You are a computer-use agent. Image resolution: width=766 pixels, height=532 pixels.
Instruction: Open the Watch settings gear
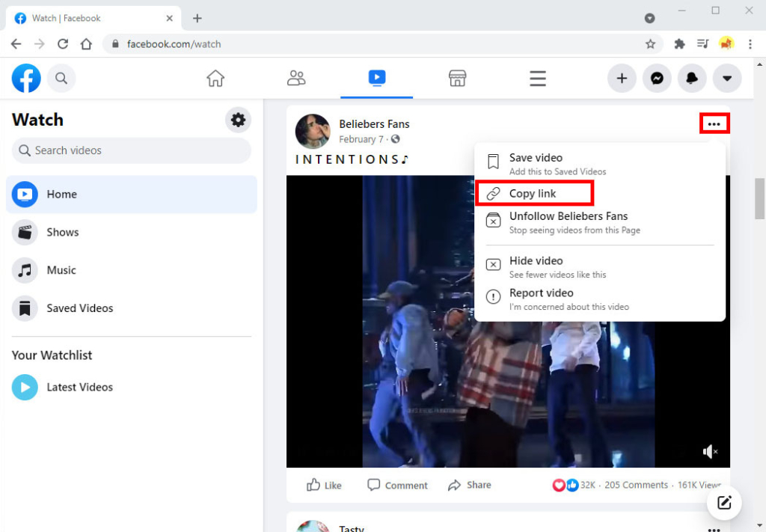(x=238, y=120)
